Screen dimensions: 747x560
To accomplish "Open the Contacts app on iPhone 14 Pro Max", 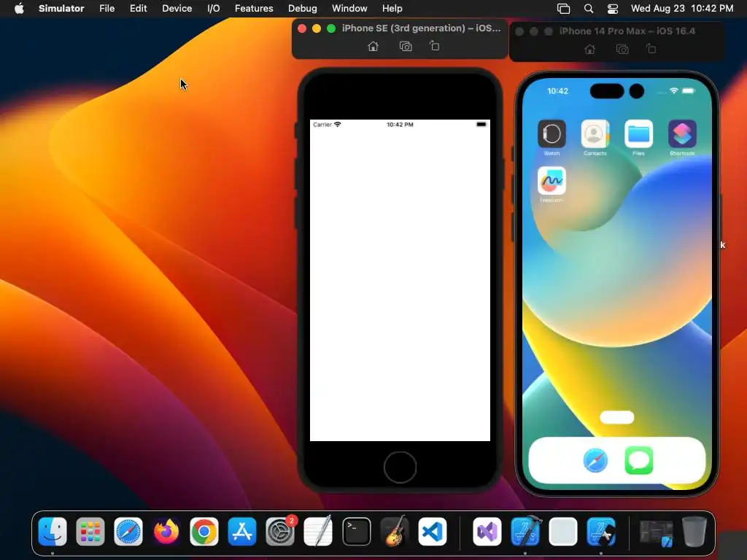I will coord(595,134).
